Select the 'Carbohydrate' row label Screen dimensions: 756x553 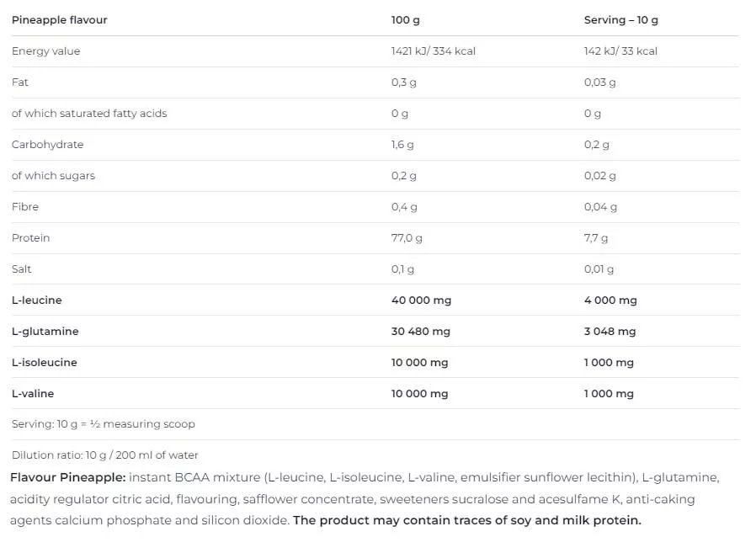pos(48,145)
